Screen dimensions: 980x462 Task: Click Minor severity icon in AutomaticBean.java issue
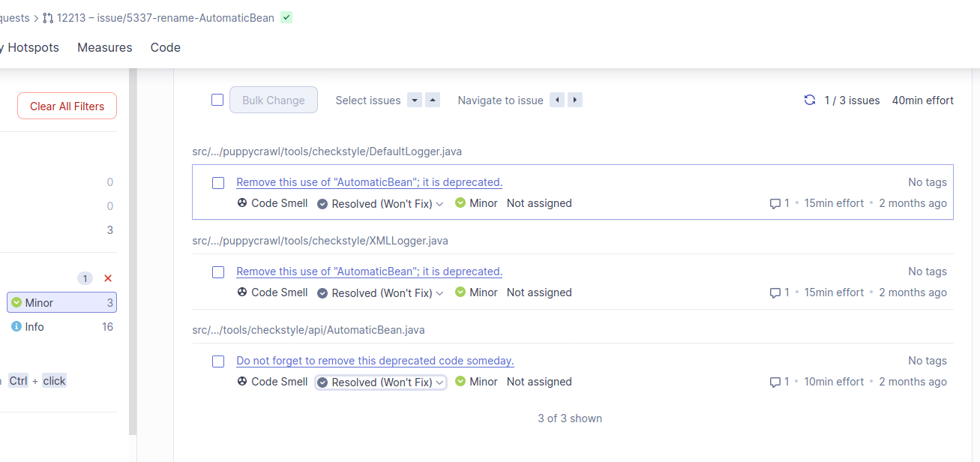[x=460, y=381]
